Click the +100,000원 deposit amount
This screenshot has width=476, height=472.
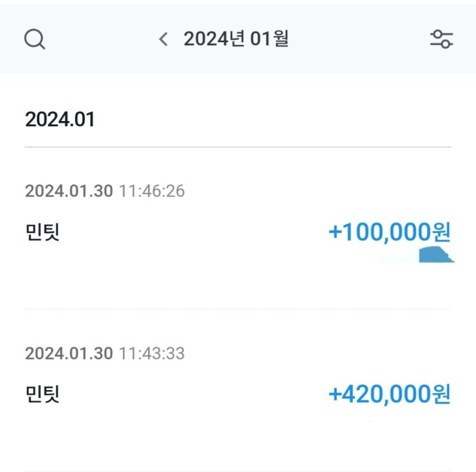[x=390, y=232]
